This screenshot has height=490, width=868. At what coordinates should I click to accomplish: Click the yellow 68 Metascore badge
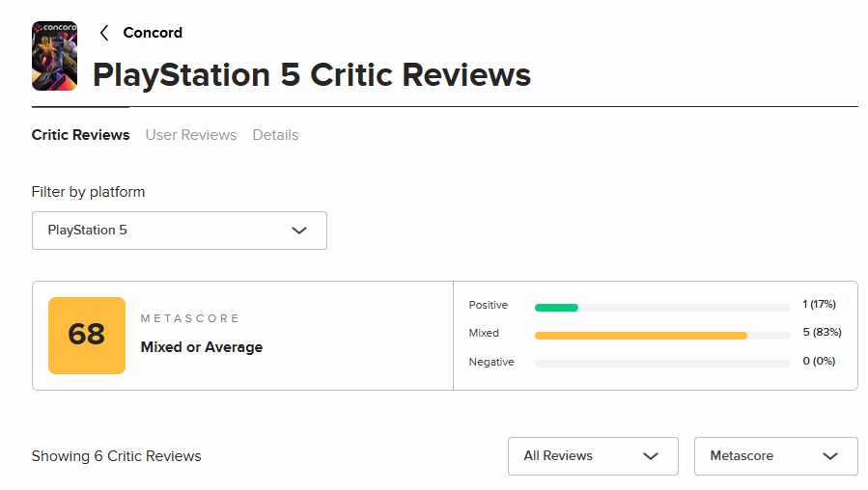tap(87, 335)
